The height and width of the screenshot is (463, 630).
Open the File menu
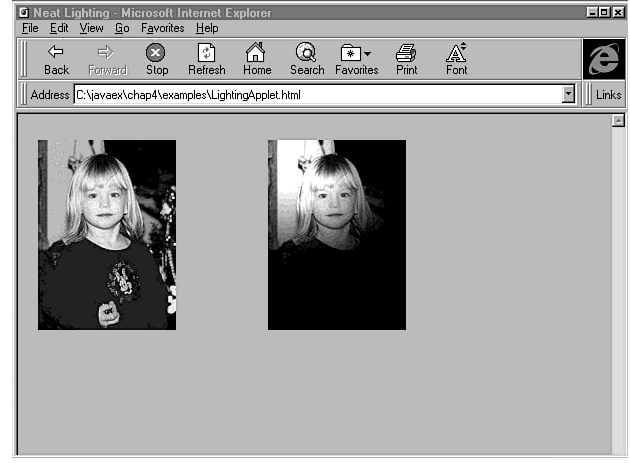[30, 29]
